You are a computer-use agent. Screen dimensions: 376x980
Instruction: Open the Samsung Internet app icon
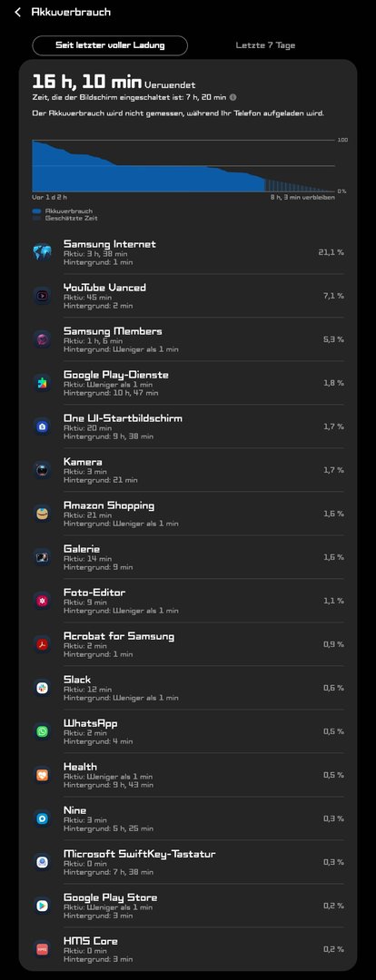click(42, 252)
